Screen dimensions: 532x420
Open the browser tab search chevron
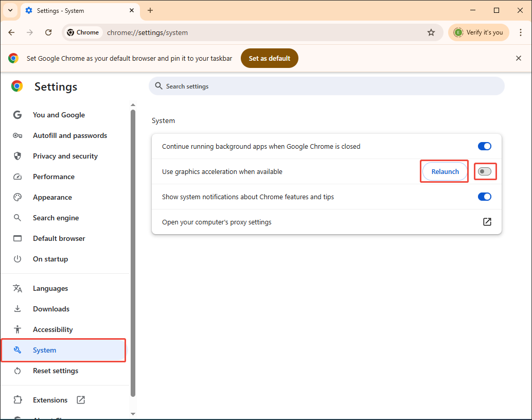(x=10, y=10)
